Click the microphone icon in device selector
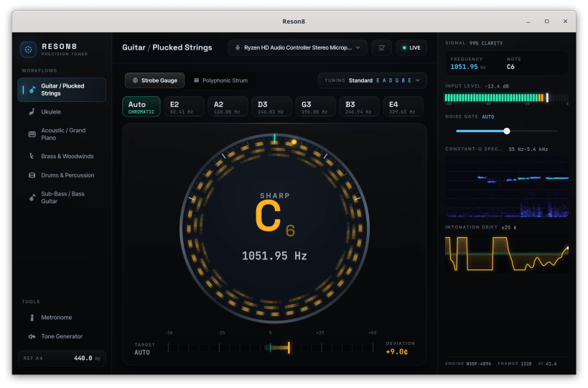The height and width of the screenshot is (388, 588). point(238,47)
